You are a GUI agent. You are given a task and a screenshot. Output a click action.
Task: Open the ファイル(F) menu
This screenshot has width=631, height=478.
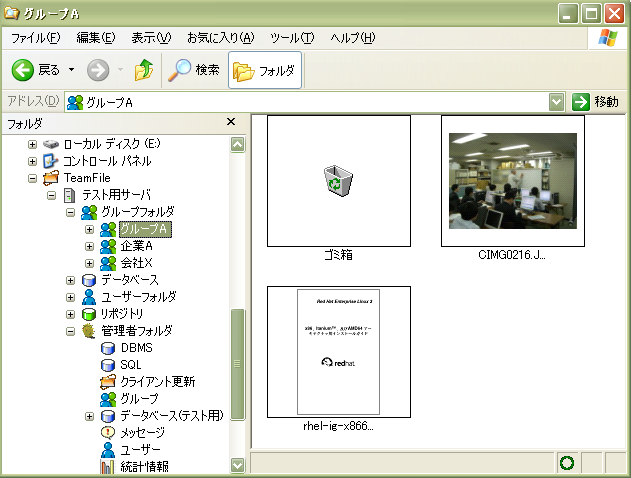(x=35, y=38)
